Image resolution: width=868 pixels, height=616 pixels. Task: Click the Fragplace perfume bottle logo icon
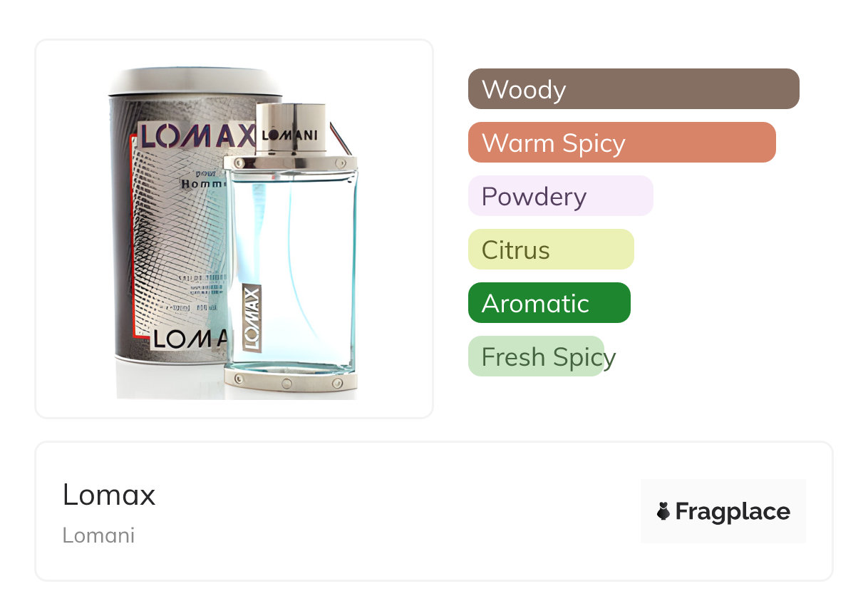[663, 511]
